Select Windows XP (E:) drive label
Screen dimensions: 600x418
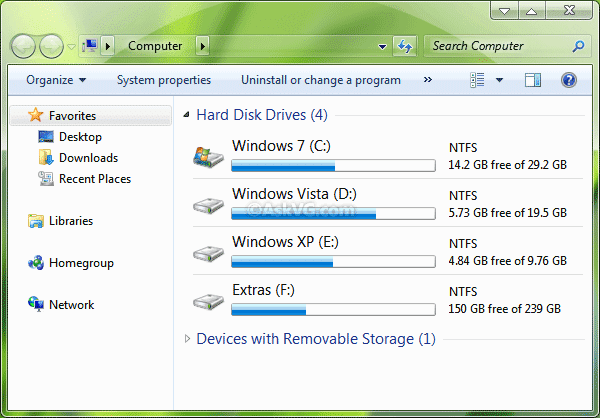click(285, 242)
